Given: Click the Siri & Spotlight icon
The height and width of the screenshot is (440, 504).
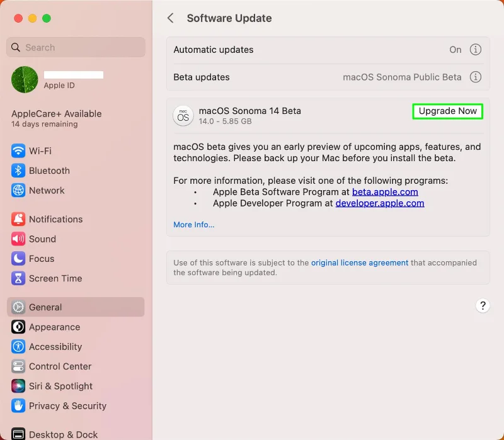Looking at the screenshot, I should click(x=18, y=386).
